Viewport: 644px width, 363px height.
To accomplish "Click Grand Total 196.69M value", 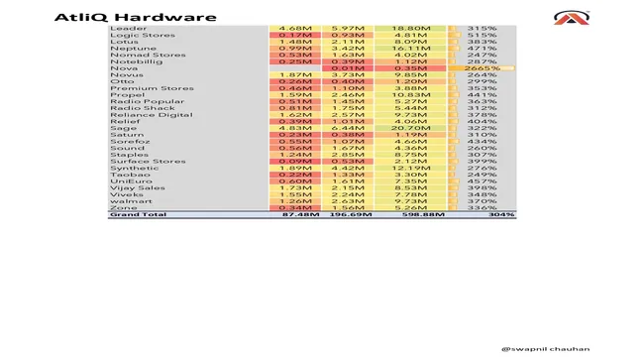I will pyautogui.click(x=351, y=214).
